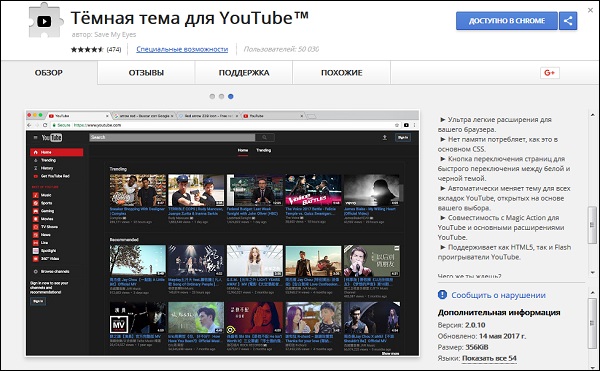The height and width of the screenshot is (371, 600).
Task: Click description scrollbar down arrow
Action: click(592, 272)
